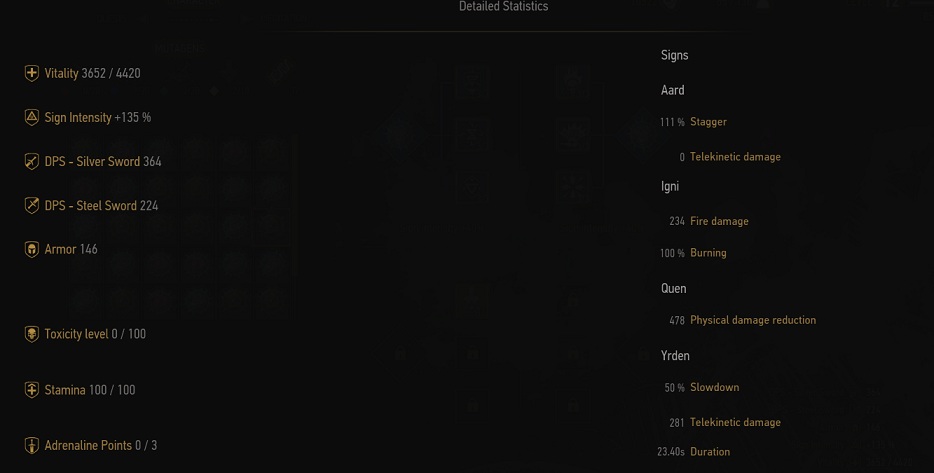The height and width of the screenshot is (473, 934).
Task: Click the Aard sign heading
Action: click(672, 90)
